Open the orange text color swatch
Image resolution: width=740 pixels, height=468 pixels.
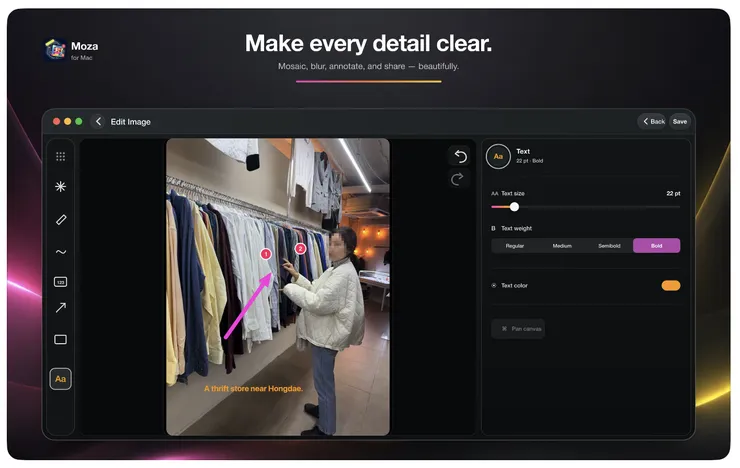[x=671, y=285]
